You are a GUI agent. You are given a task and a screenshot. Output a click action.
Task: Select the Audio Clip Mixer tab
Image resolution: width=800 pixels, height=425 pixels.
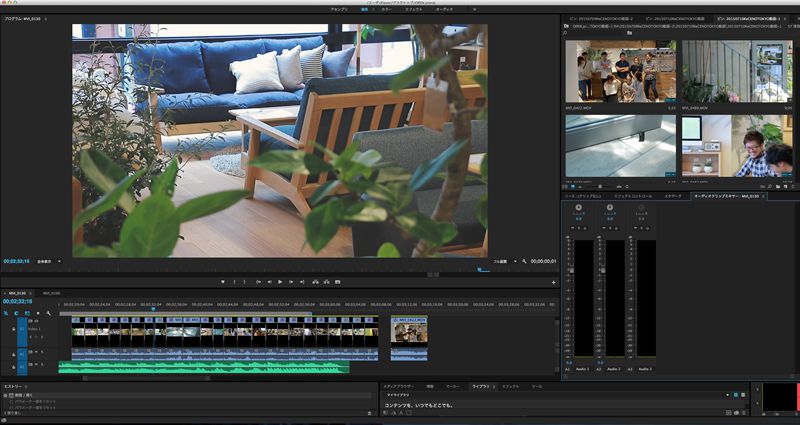click(727, 196)
